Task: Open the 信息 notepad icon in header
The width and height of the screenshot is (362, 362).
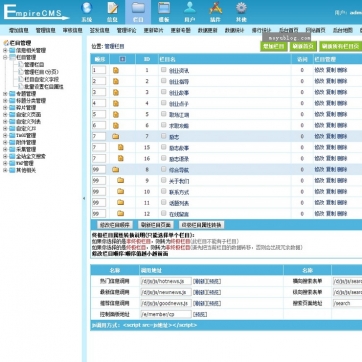Action: (x=112, y=8)
